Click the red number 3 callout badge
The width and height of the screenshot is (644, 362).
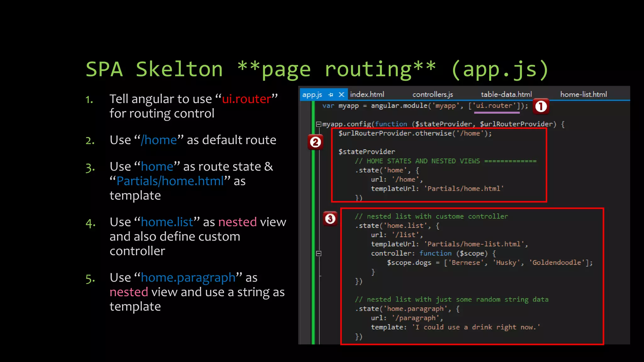330,219
